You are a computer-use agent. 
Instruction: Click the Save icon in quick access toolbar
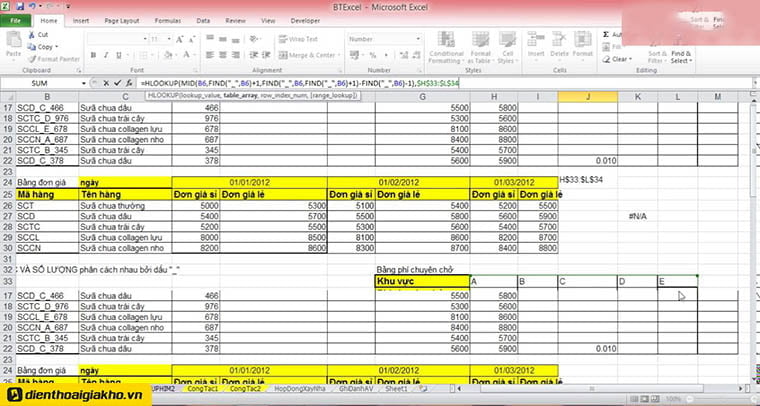click(21, 5)
